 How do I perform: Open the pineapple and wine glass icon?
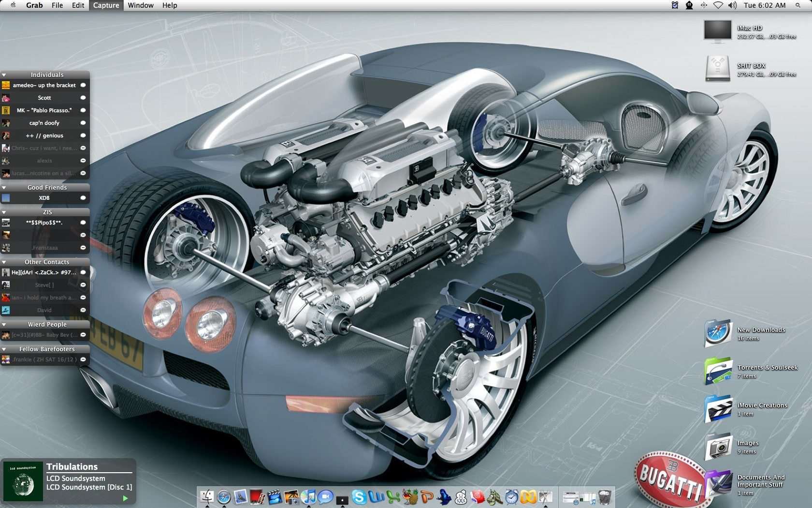[x=410, y=496]
